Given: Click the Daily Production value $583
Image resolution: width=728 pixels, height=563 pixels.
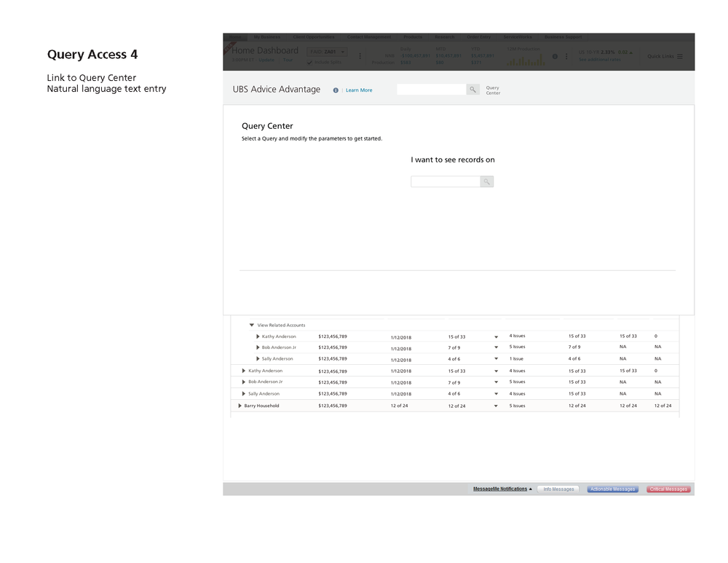Looking at the screenshot, I should [405, 62].
